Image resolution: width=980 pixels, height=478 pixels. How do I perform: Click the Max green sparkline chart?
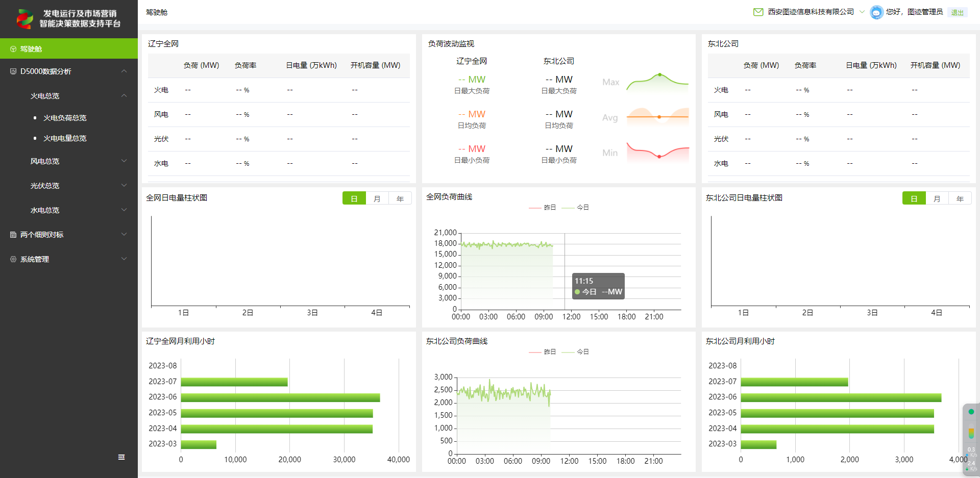(x=658, y=83)
